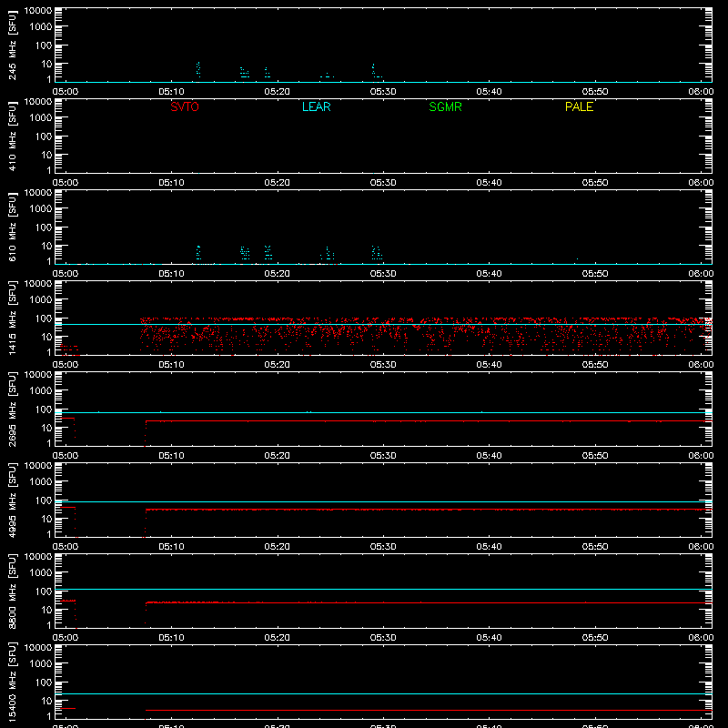Click the 10000 tick on 8800 MHz axis
Screen dimensions: 728x728
point(38,557)
